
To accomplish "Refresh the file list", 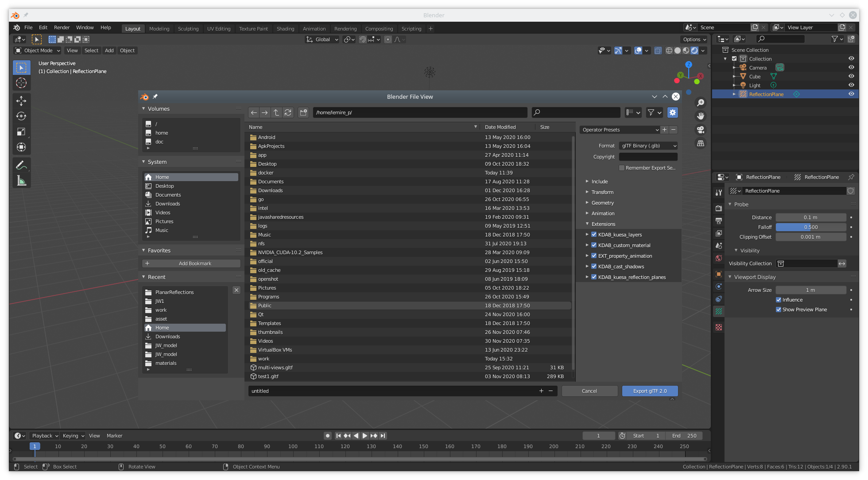I will click(x=288, y=112).
